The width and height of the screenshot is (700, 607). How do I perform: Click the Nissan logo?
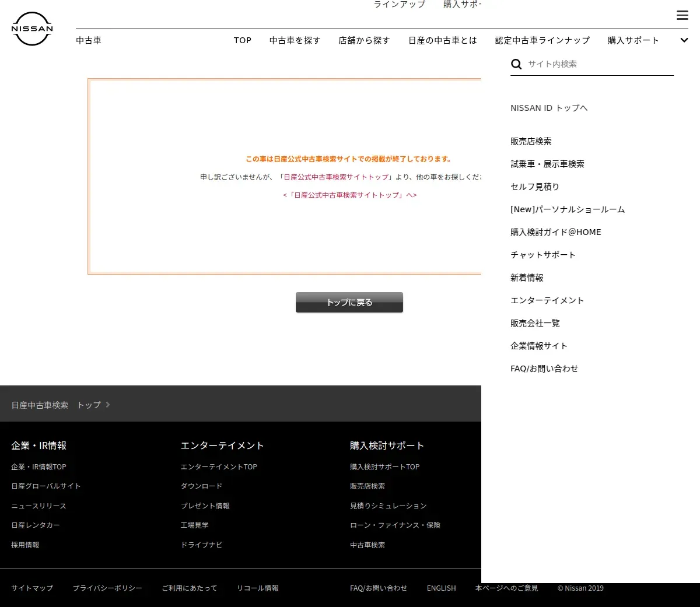[x=32, y=29]
